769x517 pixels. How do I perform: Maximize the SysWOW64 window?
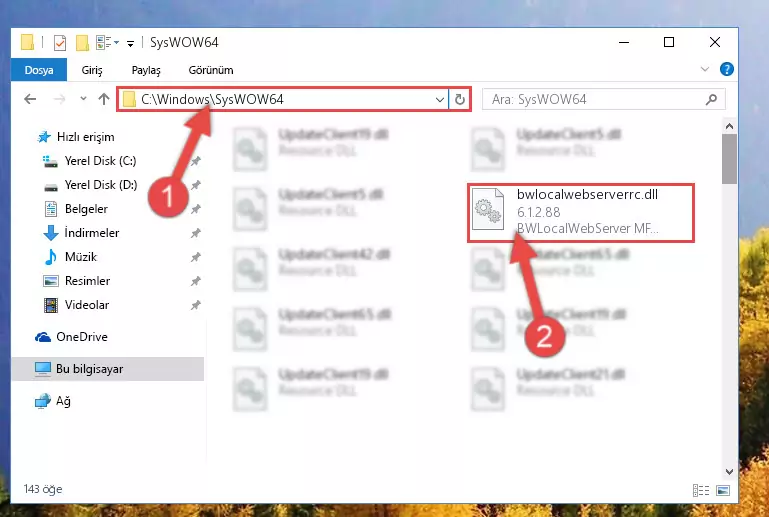click(668, 43)
